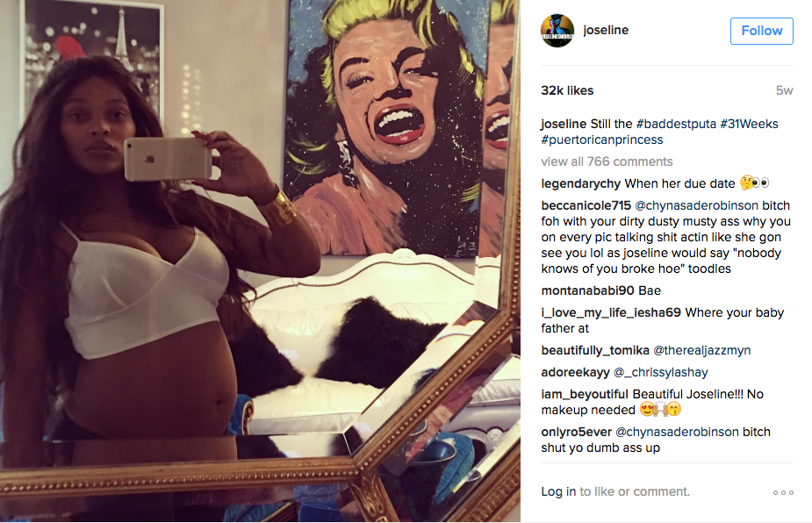Open the #31Weeks hashtag
Image resolution: width=812 pixels, height=523 pixels.
(x=749, y=124)
